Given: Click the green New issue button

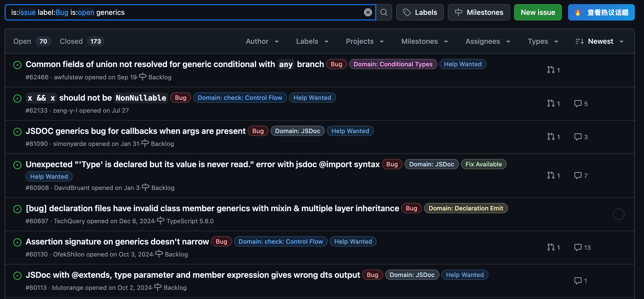Looking at the screenshot, I should (x=538, y=12).
